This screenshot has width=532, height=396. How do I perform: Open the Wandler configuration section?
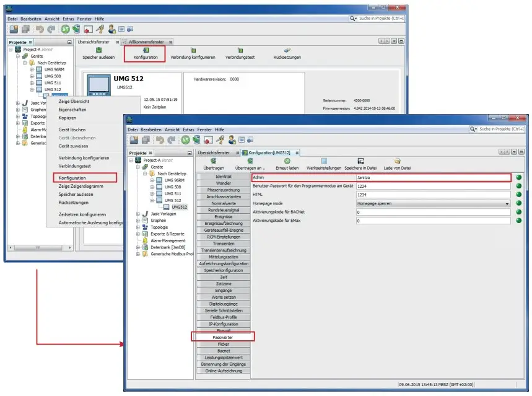pyautogui.click(x=224, y=183)
